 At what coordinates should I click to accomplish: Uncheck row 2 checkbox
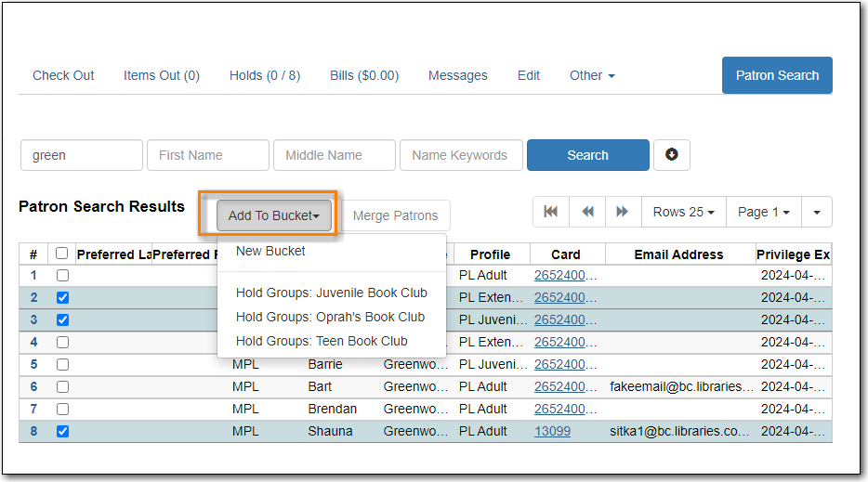click(62, 298)
